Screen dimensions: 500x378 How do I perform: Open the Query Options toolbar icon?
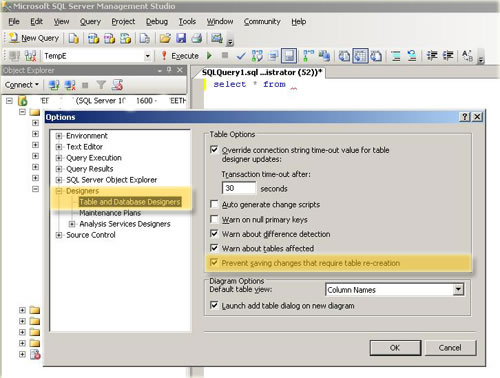point(273,56)
